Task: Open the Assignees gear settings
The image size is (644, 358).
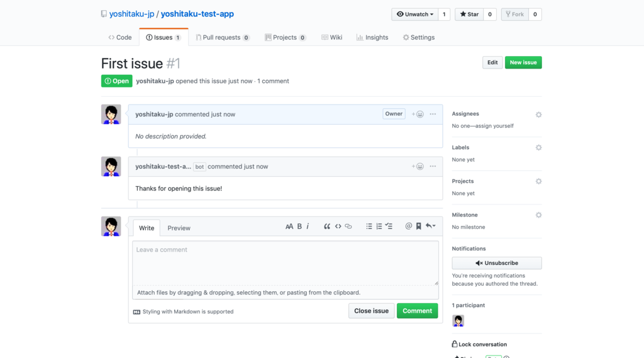Action: (x=538, y=115)
